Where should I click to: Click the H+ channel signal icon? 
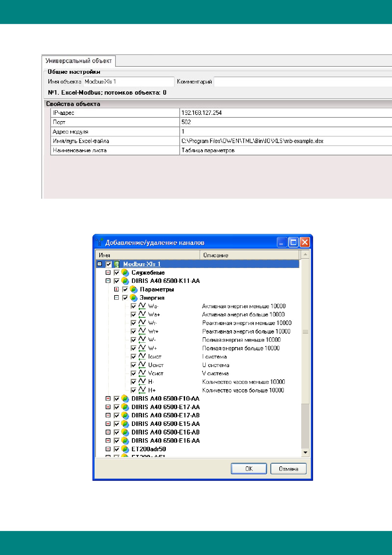142,390
